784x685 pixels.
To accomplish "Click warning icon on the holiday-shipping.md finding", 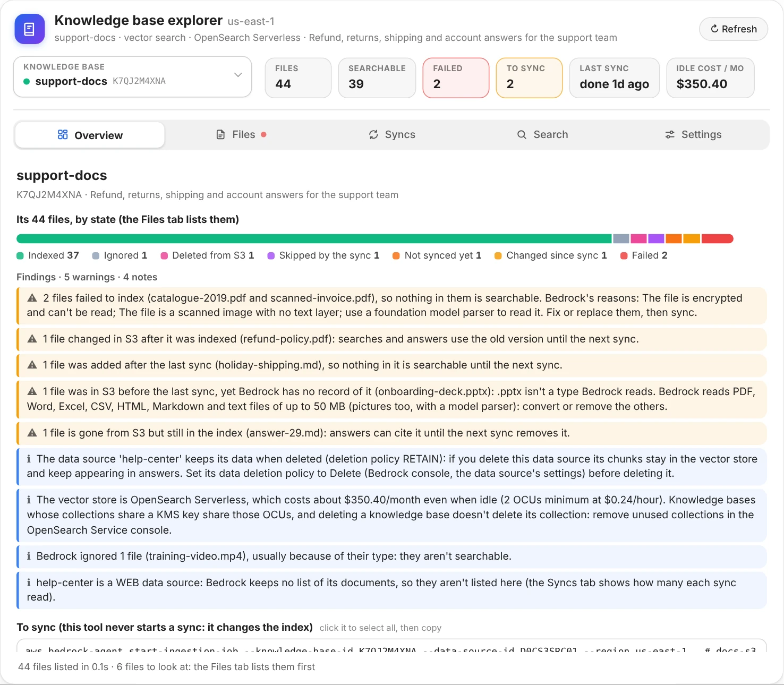I will (32, 365).
